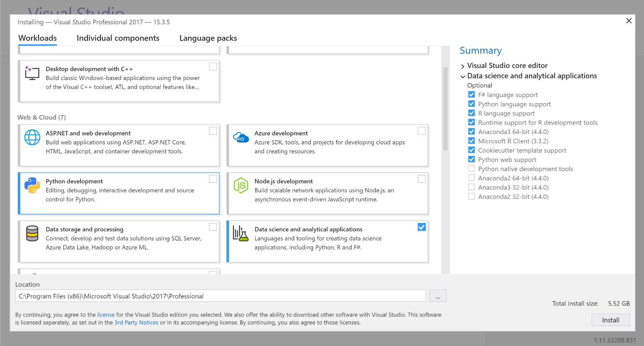Image resolution: width=644 pixels, height=346 pixels.
Task: Click the ASP.NET globe icon
Action: [x=32, y=138]
